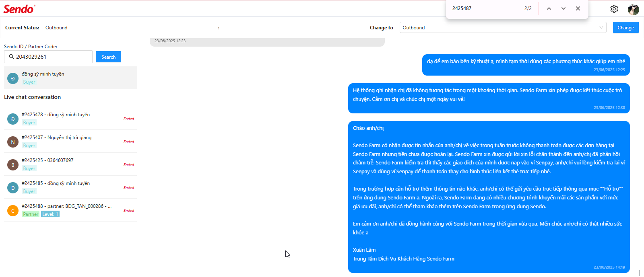Focus the Sendo ID / Partner Code field
The height and width of the screenshot is (277, 644).
point(48,57)
